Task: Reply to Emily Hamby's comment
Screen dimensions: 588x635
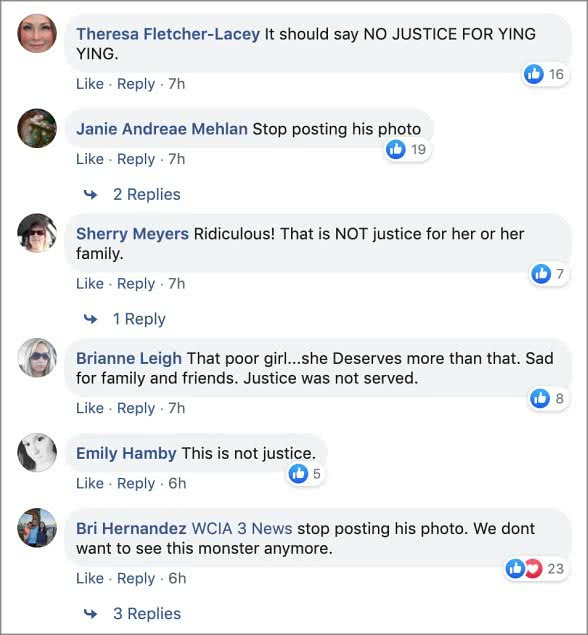Action: pos(136,484)
